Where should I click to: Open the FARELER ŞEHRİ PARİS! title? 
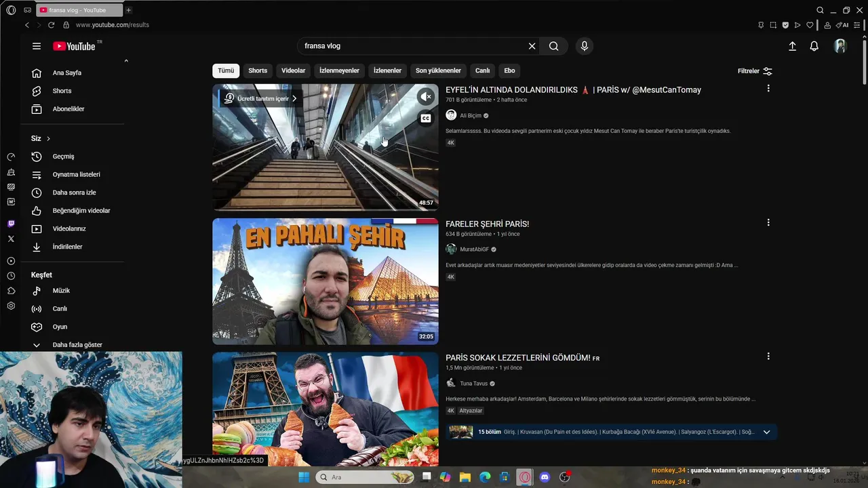click(487, 224)
